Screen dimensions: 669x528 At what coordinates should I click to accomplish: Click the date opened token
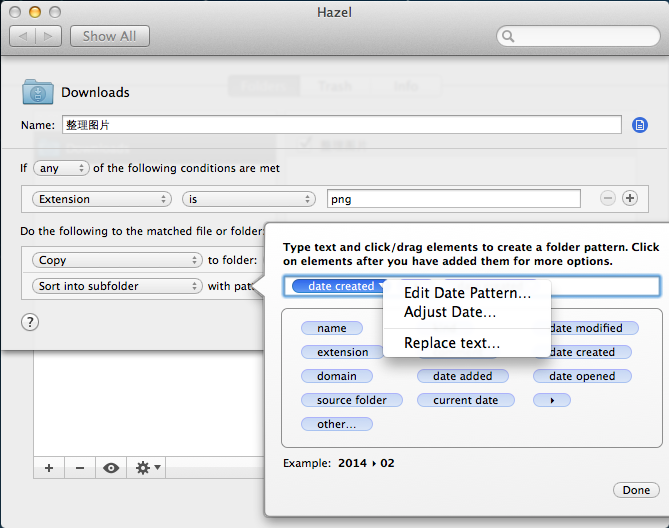coord(582,376)
